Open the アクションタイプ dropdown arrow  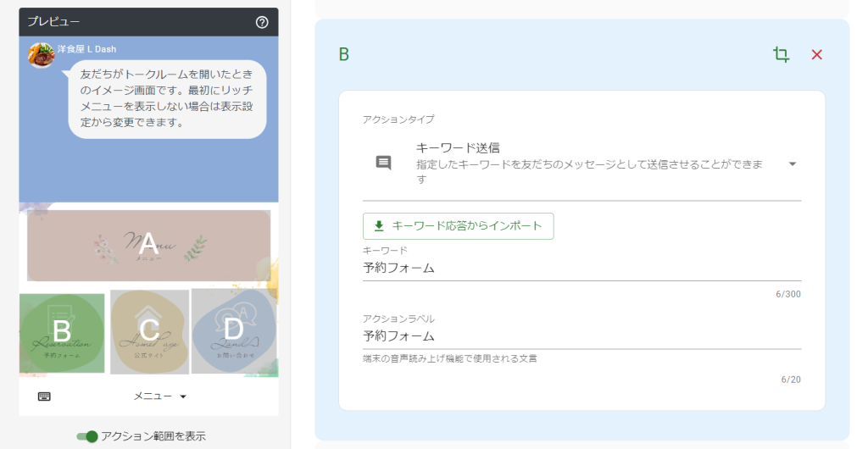click(x=793, y=164)
